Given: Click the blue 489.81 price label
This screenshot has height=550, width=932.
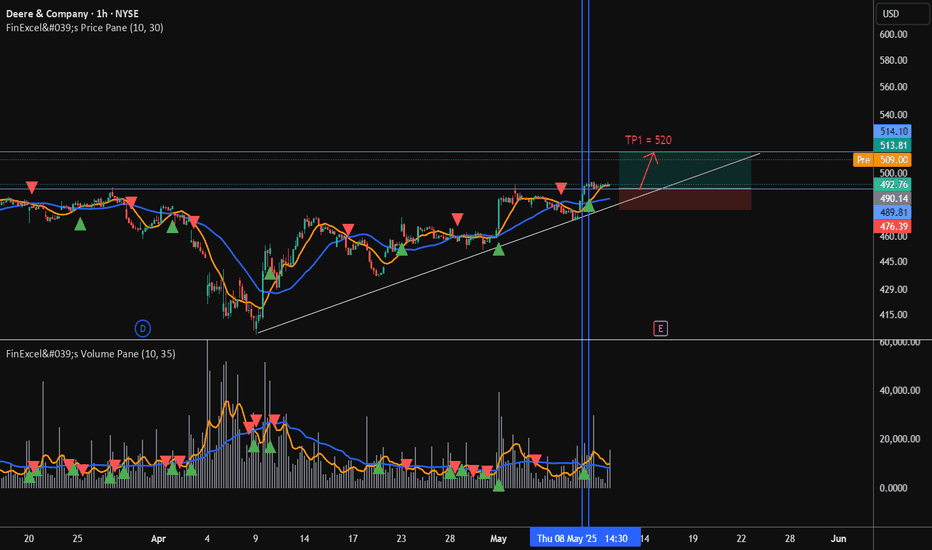Looking at the screenshot, I should (x=893, y=212).
